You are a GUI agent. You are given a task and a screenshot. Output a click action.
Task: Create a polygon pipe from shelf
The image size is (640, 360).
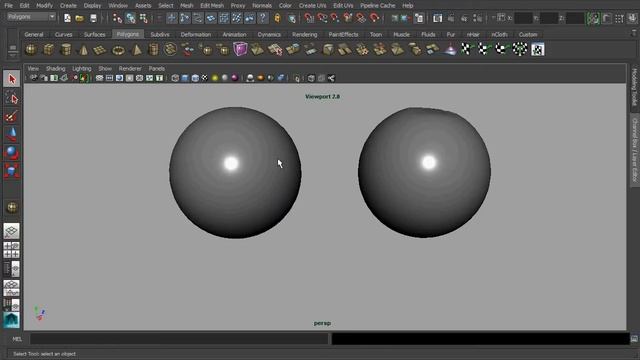point(153,50)
